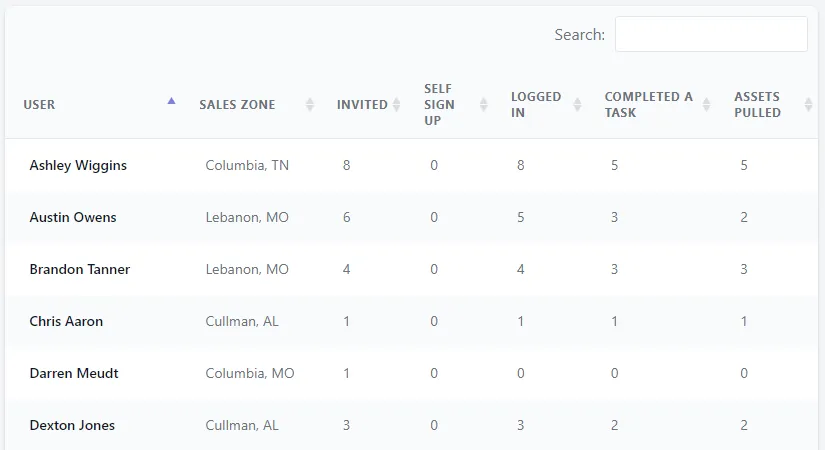Click the Self Sign Up sort icon
The width and height of the screenshot is (825, 450).
(x=484, y=105)
